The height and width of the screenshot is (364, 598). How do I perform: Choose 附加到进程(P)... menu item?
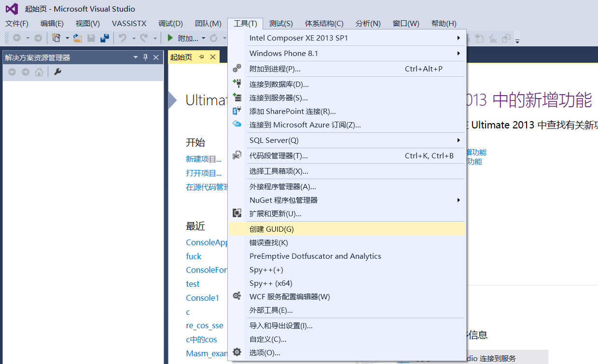pyautogui.click(x=348, y=69)
